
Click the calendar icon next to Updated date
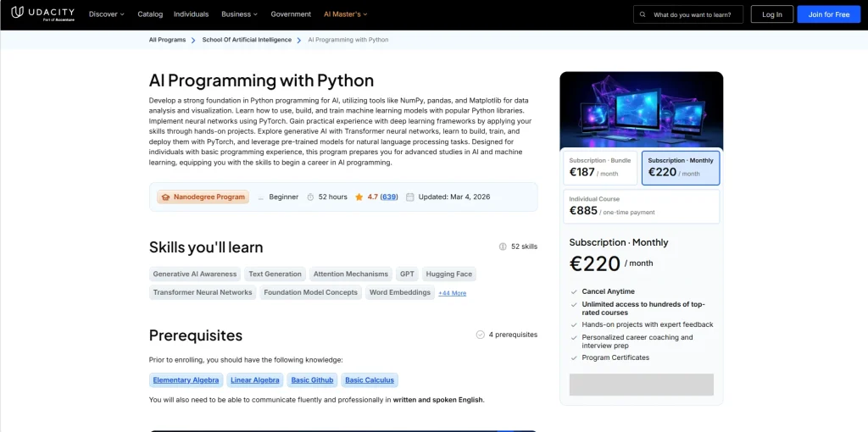click(410, 197)
